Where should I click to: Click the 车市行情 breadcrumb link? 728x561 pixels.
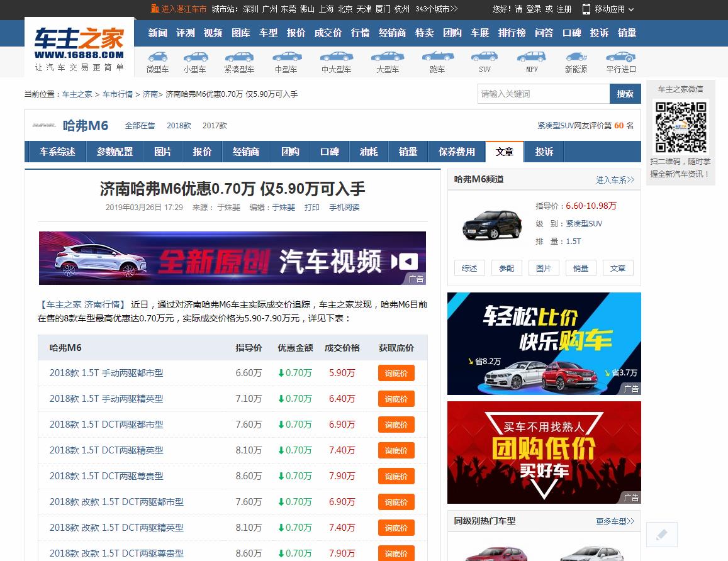click(x=118, y=94)
